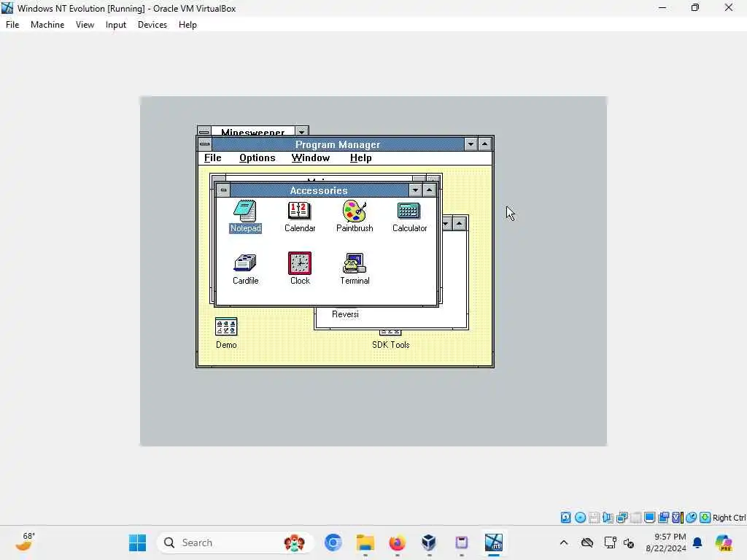Open Minesweeper window control menu box
747x560 pixels.
tap(204, 132)
